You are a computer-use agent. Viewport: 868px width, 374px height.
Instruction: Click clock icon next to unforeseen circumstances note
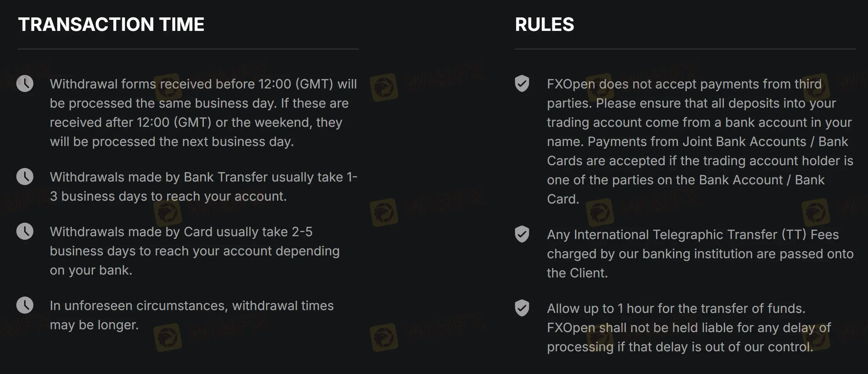tap(25, 305)
